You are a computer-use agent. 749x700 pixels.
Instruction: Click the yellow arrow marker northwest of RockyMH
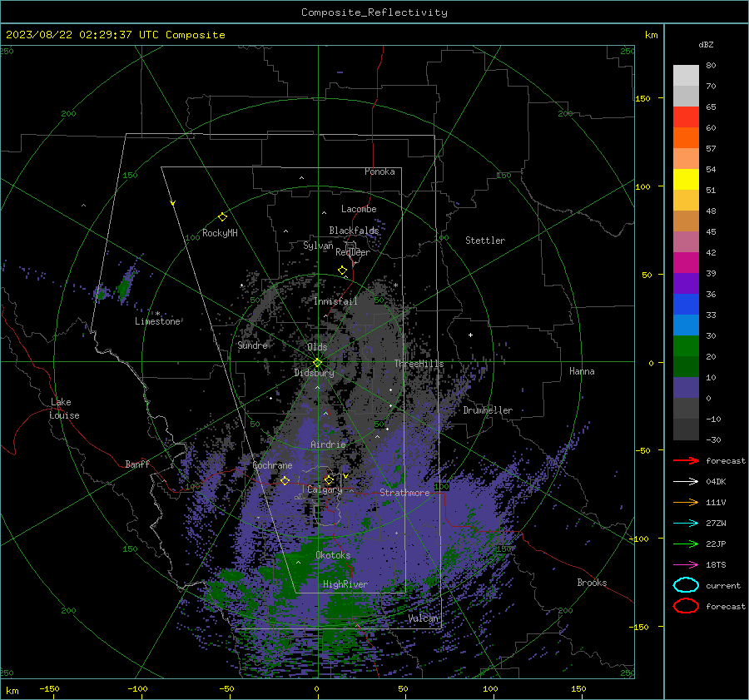(x=173, y=203)
